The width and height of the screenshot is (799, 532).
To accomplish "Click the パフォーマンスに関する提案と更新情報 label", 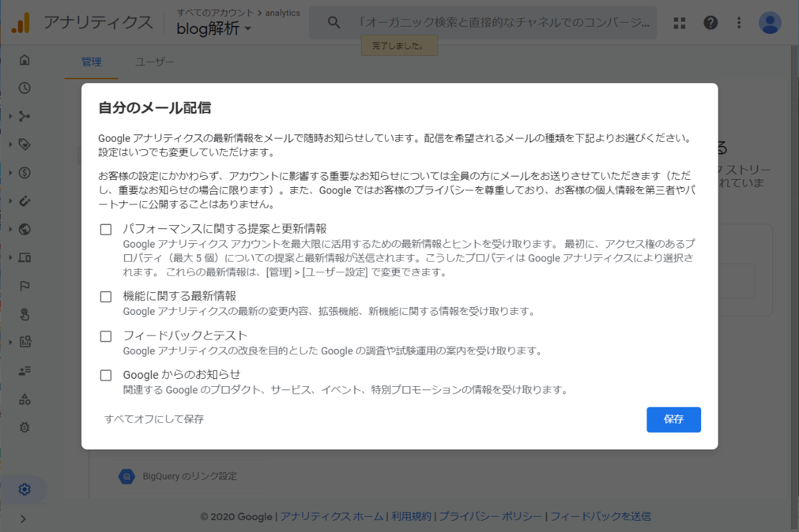I will 225,229.
